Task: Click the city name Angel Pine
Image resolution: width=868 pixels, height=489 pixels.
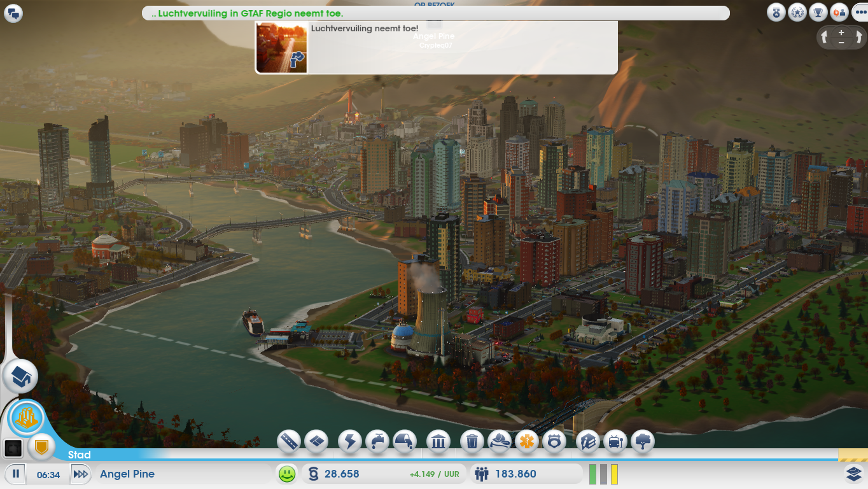Action: coord(127,474)
